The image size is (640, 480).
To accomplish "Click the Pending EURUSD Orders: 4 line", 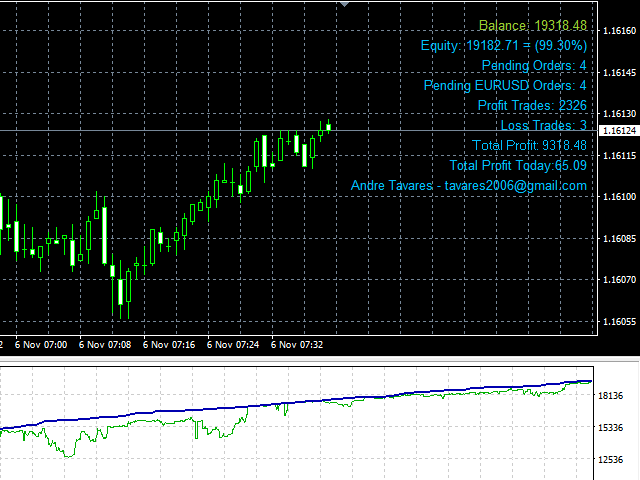I will (505, 85).
